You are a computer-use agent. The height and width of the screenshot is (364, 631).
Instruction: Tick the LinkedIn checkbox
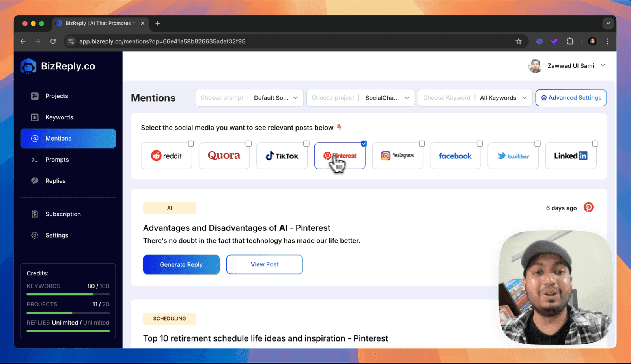pos(596,144)
